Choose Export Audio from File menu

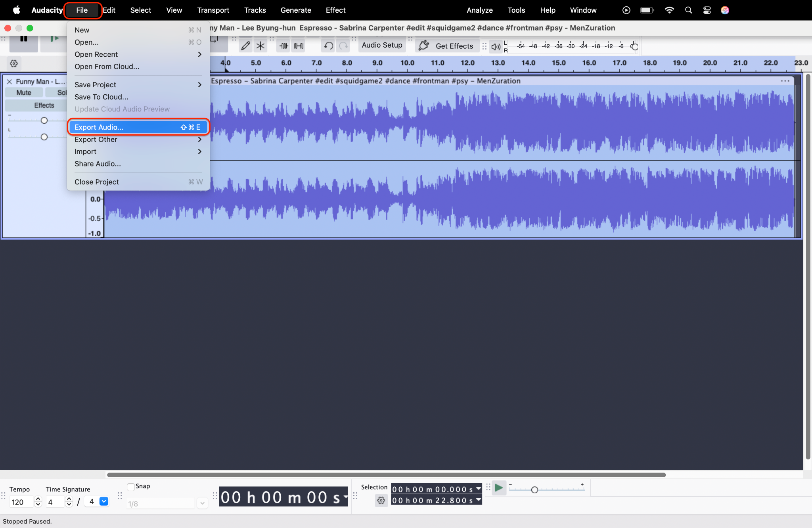pyautogui.click(x=138, y=127)
